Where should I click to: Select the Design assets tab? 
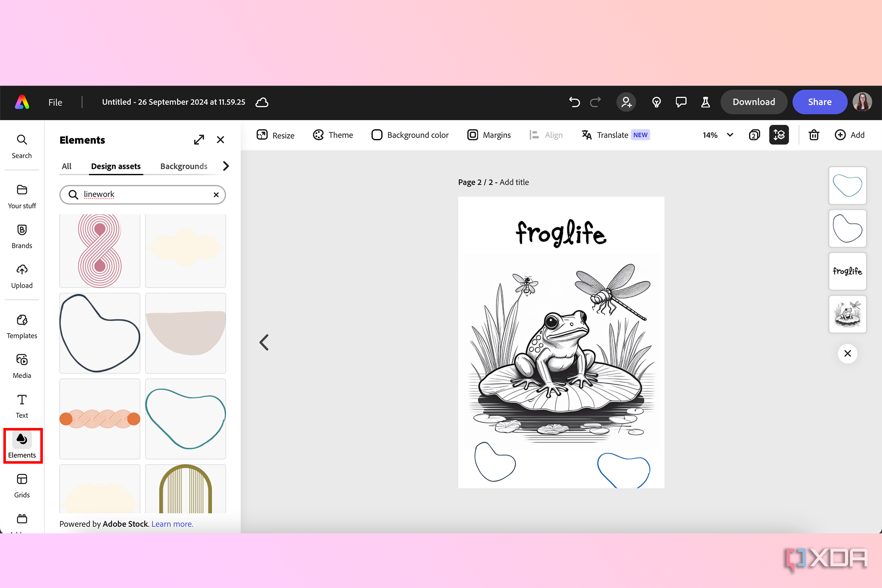click(116, 166)
